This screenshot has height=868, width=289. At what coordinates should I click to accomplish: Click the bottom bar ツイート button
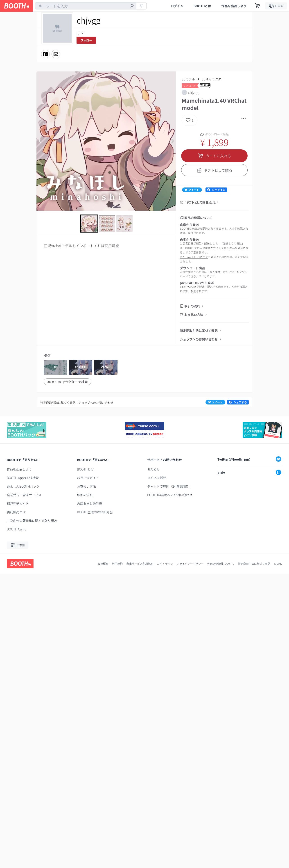215,402
